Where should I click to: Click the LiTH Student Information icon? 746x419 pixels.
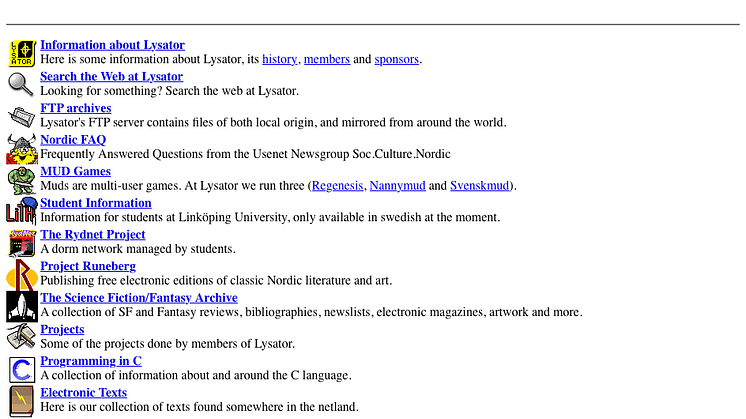(21, 211)
